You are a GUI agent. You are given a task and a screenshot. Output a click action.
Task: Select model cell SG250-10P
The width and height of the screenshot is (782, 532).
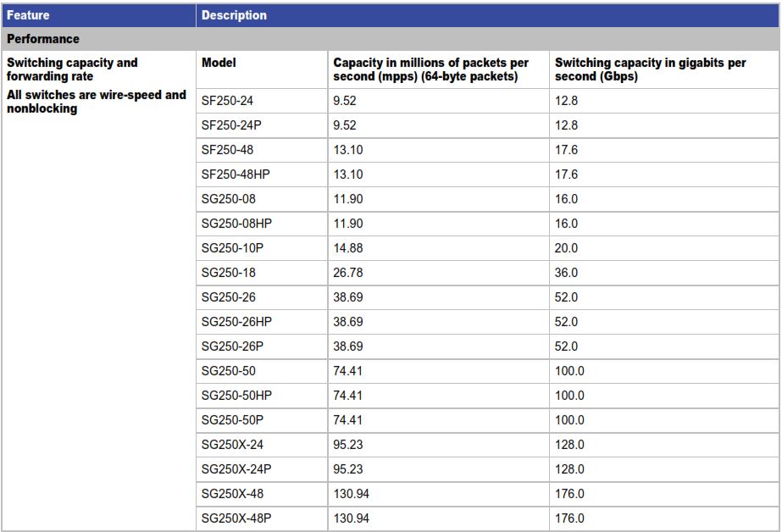[262, 248]
